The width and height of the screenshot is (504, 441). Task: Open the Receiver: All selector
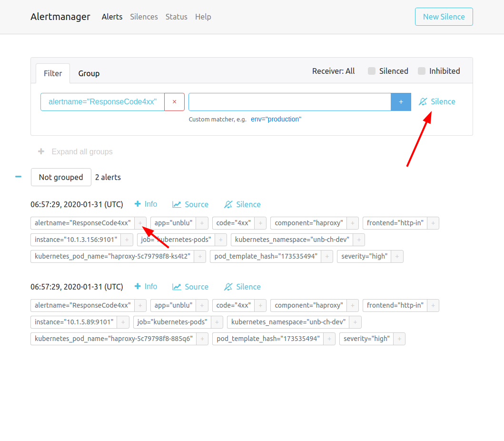(x=333, y=71)
